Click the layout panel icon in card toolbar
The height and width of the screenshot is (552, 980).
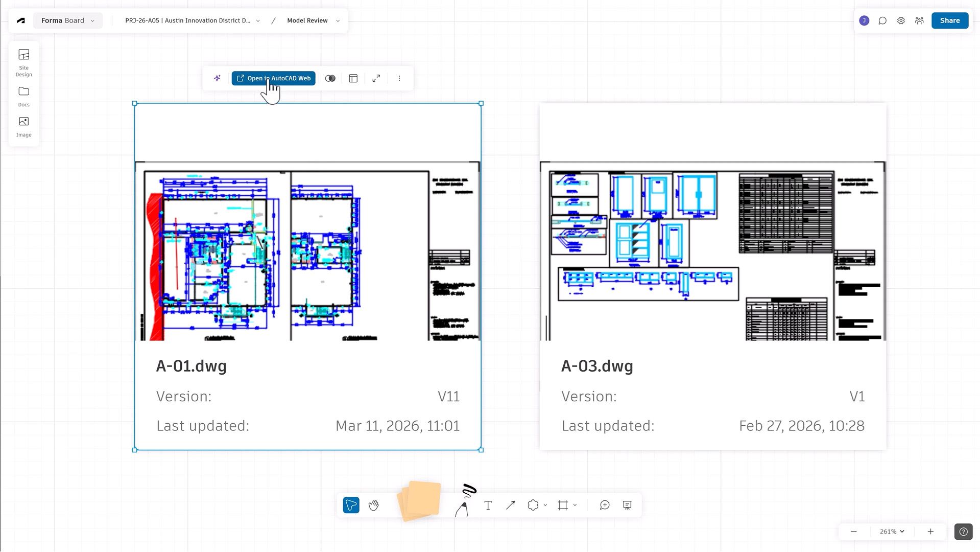(353, 78)
